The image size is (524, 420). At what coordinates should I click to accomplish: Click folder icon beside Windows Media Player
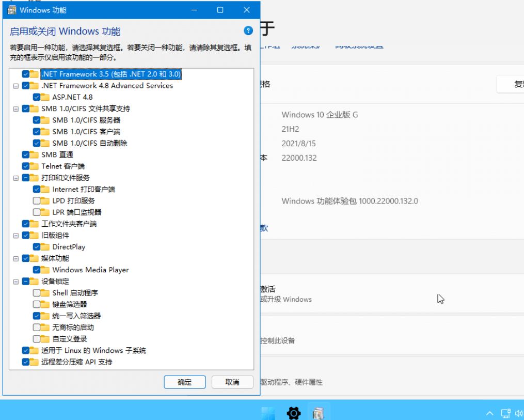point(45,270)
